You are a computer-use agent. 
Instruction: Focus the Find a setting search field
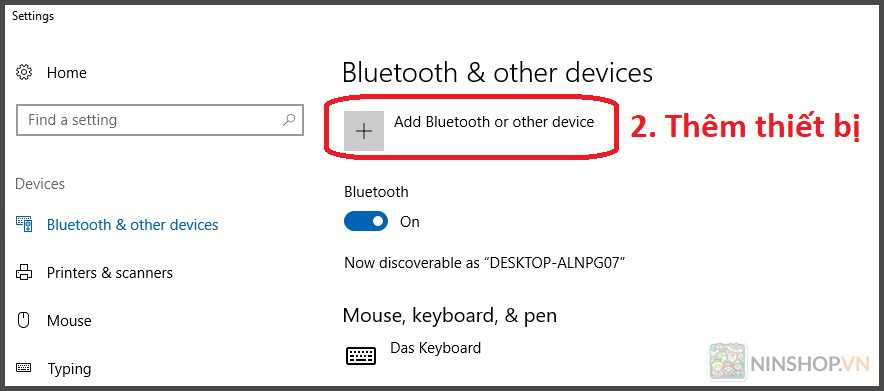[160, 119]
